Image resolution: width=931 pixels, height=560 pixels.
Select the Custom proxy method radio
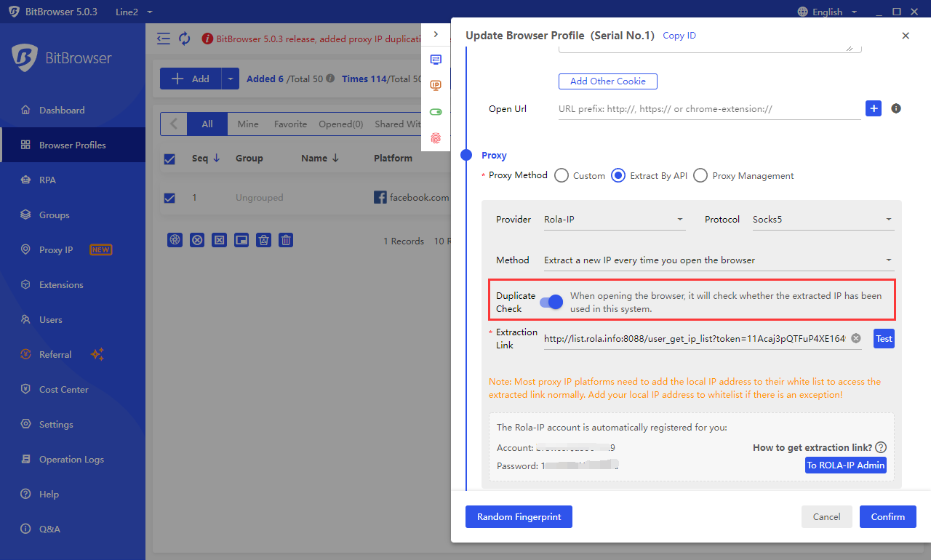pyautogui.click(x=562, y=175)
